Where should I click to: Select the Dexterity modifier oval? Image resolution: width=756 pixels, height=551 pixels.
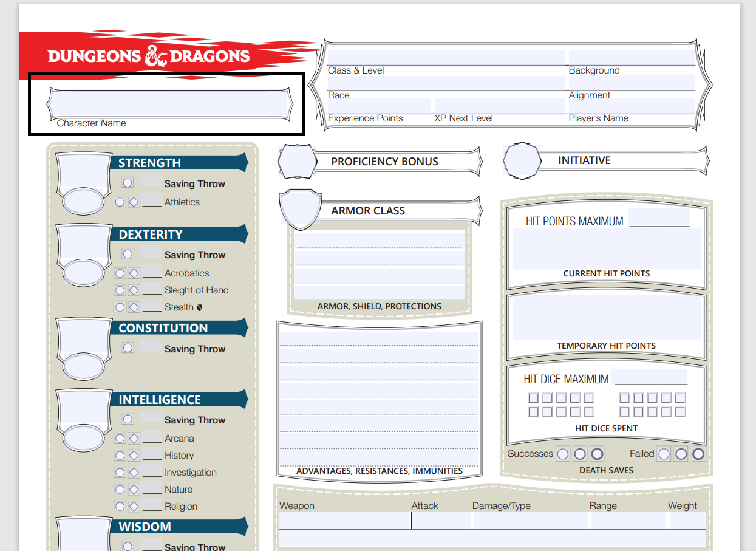(x=84, y=273)
